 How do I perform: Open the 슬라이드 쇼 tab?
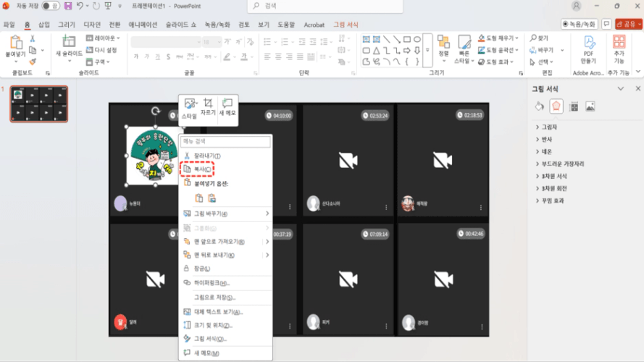(180, 25)
